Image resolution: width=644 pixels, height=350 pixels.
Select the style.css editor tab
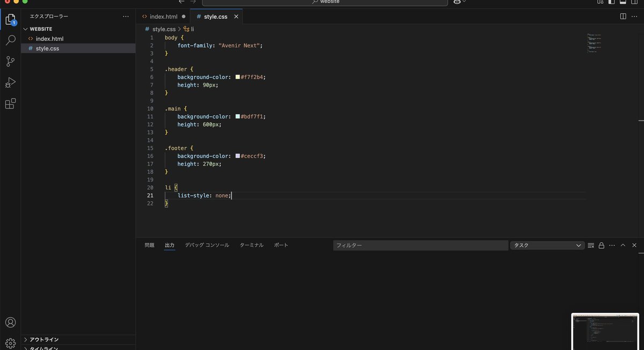click(x=216, y=17)
